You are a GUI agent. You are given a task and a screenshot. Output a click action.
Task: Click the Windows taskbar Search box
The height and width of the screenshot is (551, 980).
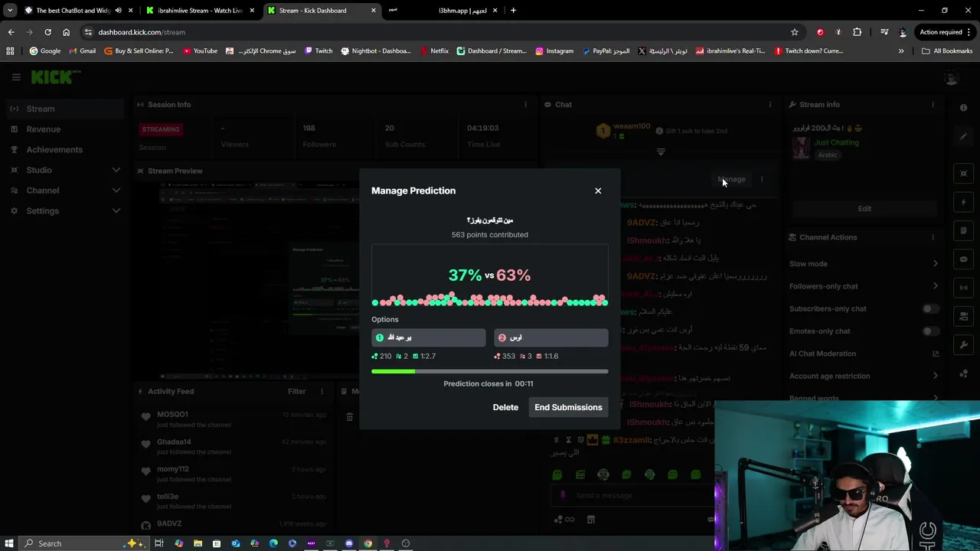pos(83,543)
